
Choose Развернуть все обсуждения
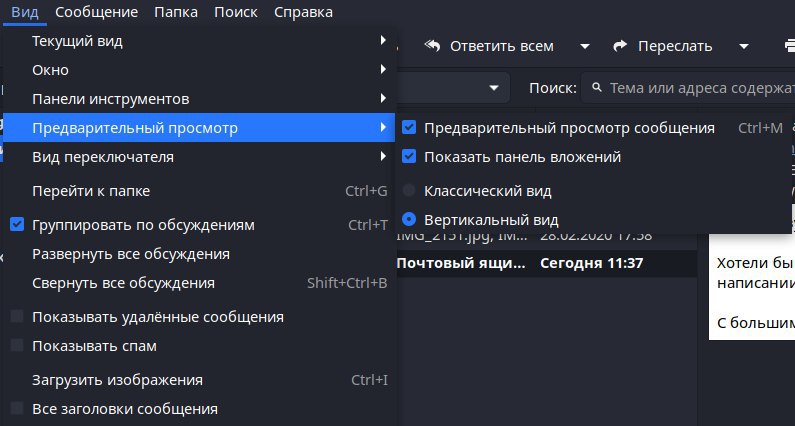[x=199, y=254]
